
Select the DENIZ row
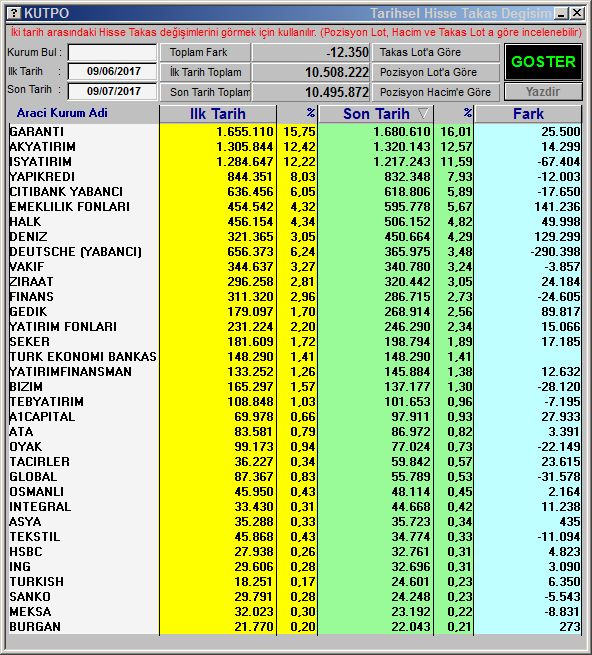295,237
